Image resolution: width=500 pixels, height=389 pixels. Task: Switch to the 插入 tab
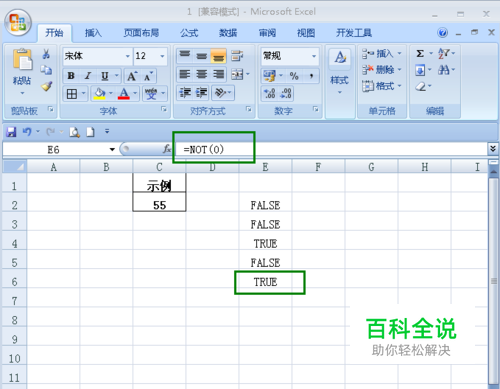click(x=93, y=33)
